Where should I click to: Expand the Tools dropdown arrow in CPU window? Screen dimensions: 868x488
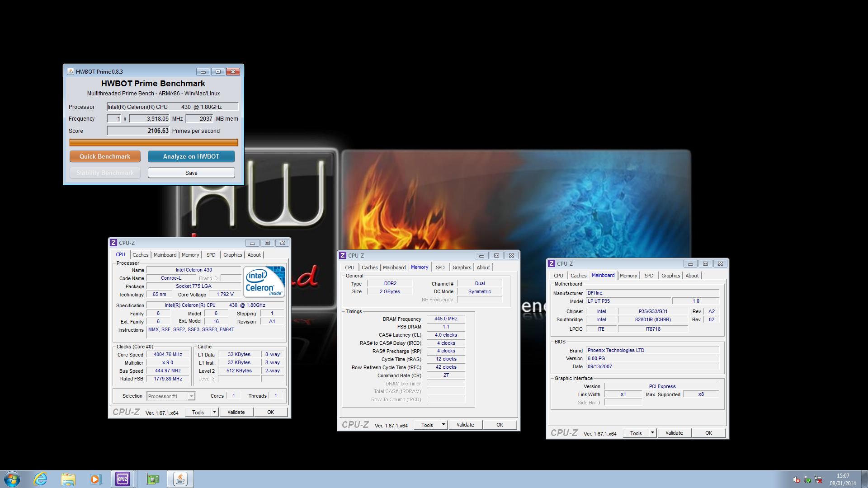point(215,412)
